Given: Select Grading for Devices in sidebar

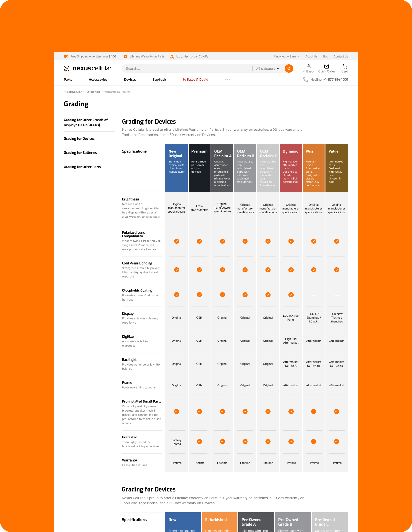Looking at the screenshot, I should 79,139.
